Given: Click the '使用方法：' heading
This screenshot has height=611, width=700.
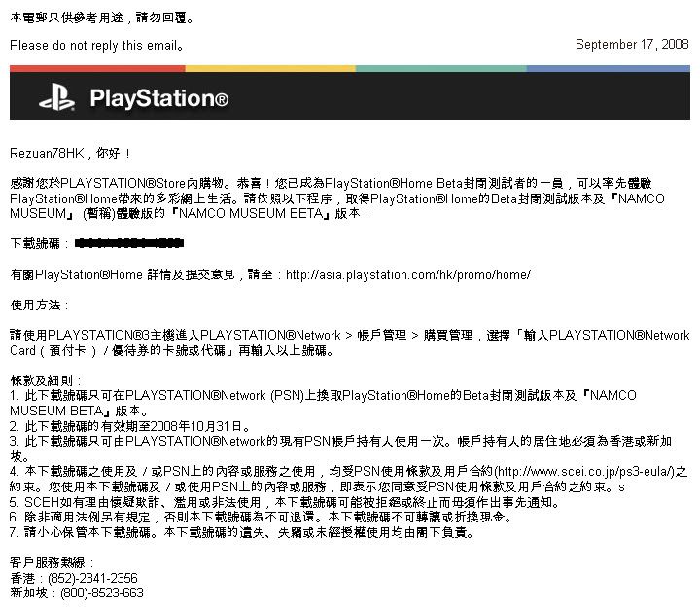Looking at the screenshot, I should click(39, 305).
